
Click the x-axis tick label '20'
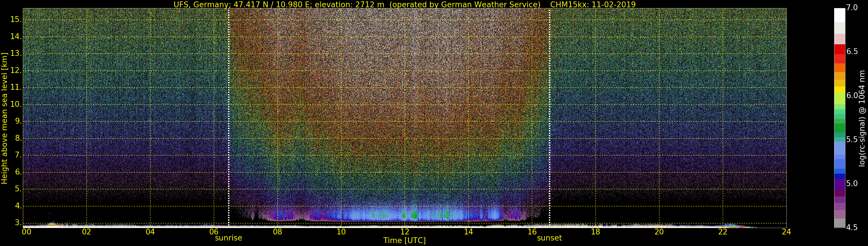click(659, 232)
